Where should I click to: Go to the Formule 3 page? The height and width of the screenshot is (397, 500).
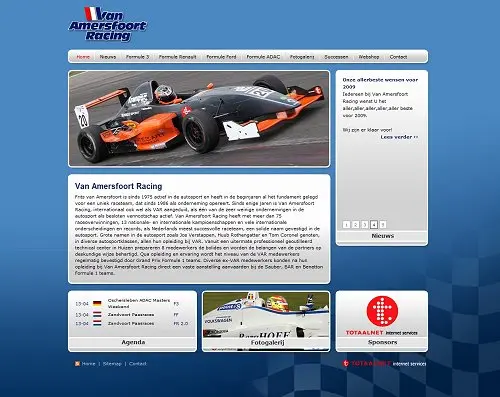tap(137, 57)
